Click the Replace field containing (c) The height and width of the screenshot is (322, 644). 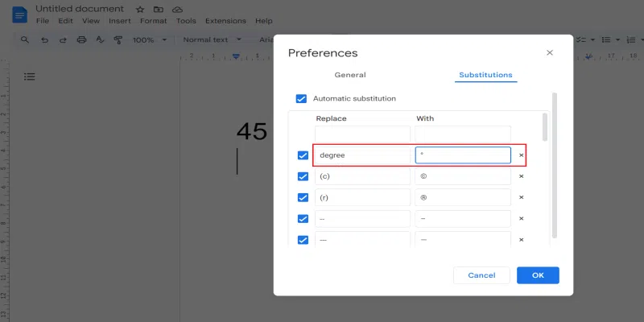point(363,176)
